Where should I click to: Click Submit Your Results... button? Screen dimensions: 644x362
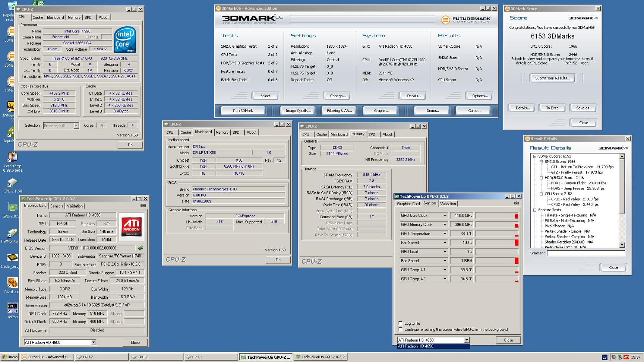[x=552, y=78]
